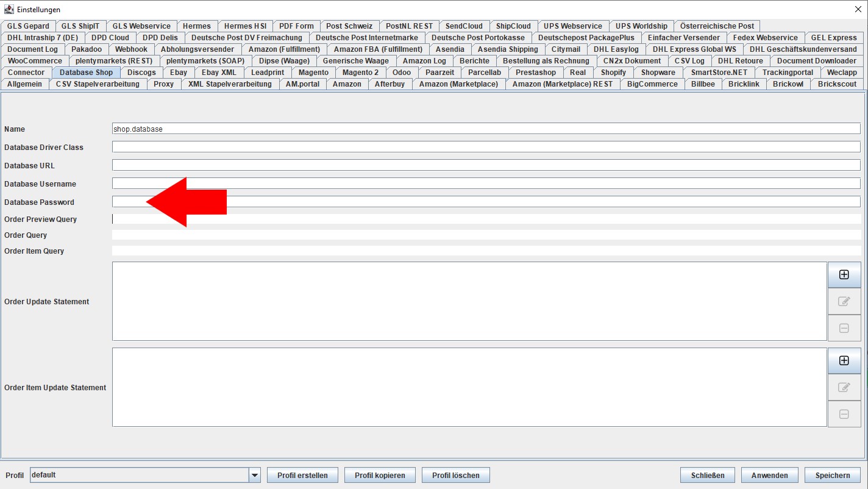Select the Österreichische Post tab
This screenshot has width=868, height=489.
tap(717, 26)
